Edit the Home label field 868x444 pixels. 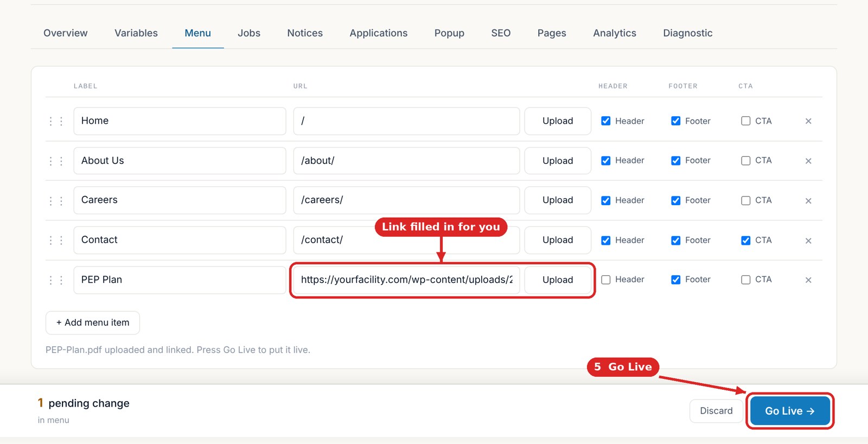[180, 121]
